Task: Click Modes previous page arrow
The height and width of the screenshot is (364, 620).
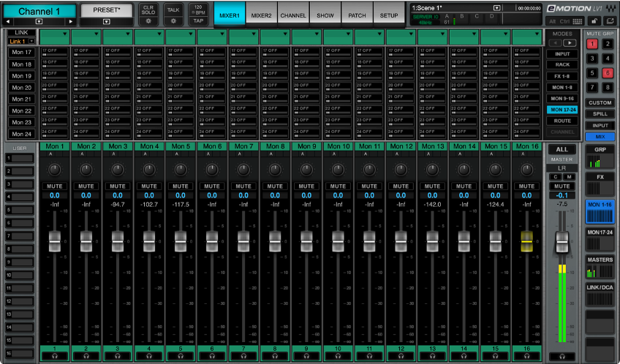Action: tap(555, 42)
